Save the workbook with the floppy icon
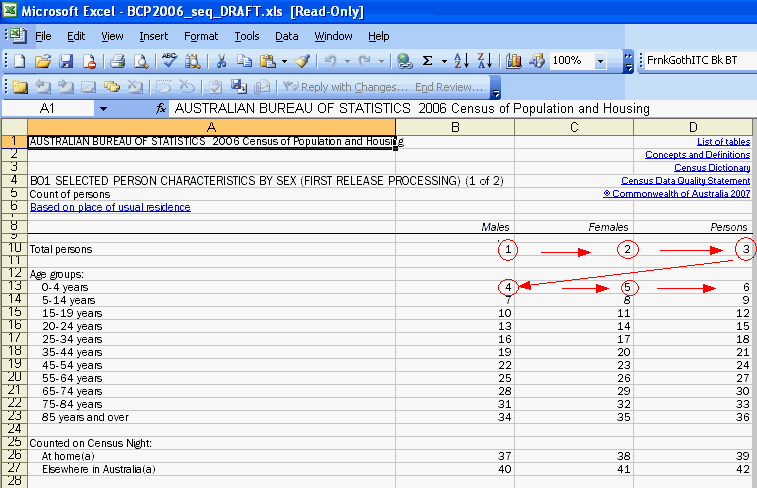This screenshot has width=757, height=488. (66, 61)
